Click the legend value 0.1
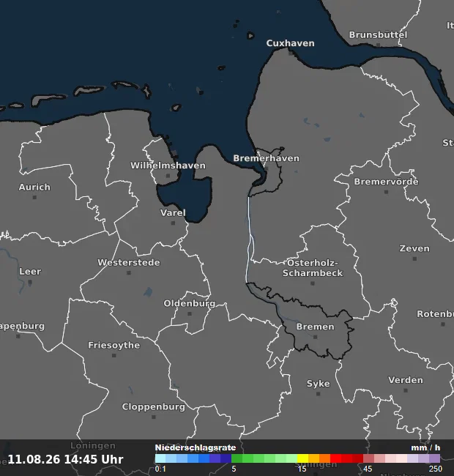The image size is (454, 476). tap(160, 469)
